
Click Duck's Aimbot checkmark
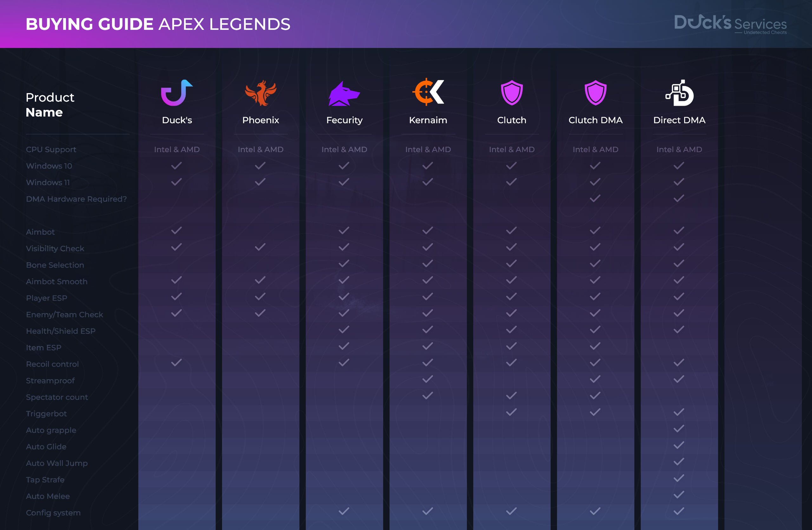coord(176,231)
